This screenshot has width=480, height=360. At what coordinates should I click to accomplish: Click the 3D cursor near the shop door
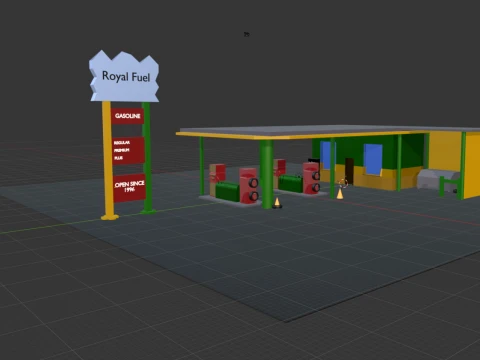[x=343, y=183]
